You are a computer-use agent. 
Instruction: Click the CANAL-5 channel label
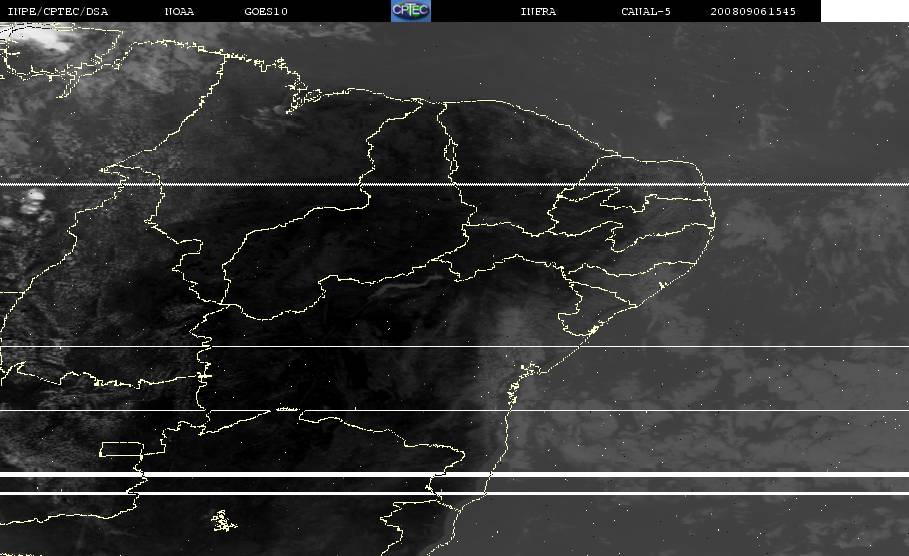[646, 11]
